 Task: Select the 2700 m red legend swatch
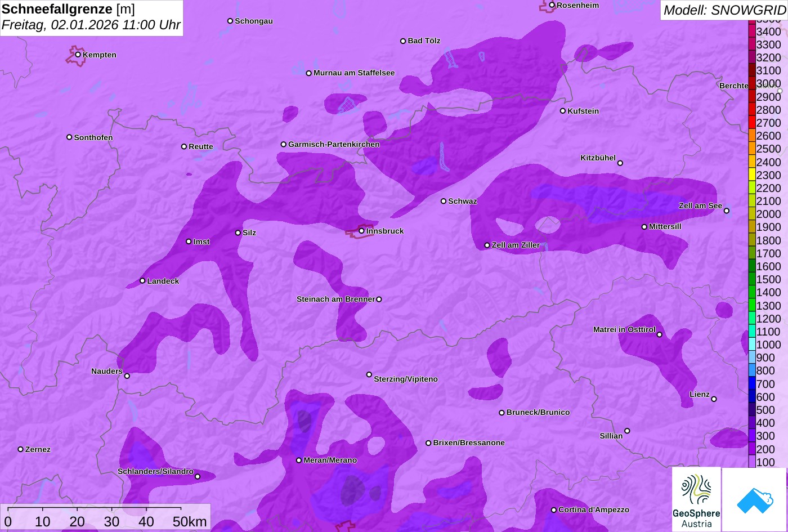[752, 123]
